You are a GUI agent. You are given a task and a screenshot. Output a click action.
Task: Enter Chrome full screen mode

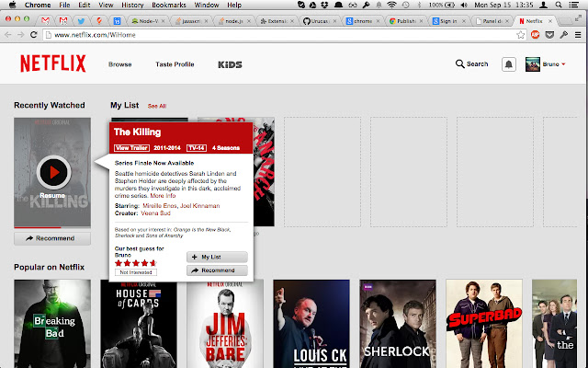tap(579, 18)
